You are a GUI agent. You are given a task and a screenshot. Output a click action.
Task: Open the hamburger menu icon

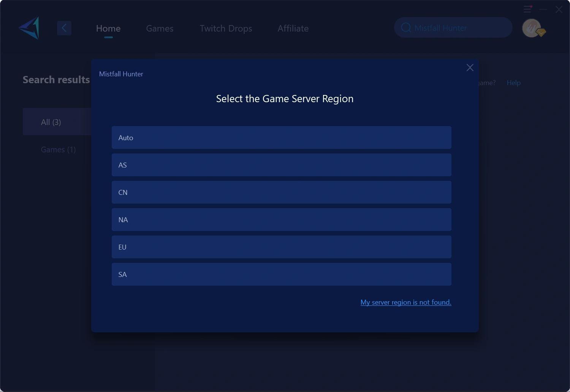527,9
